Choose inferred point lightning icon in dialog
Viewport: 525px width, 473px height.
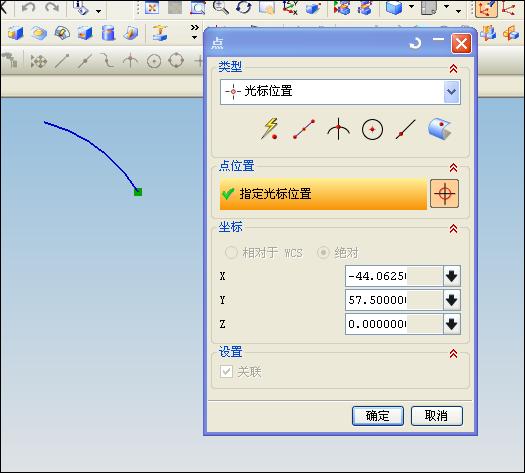coord(270,129)
